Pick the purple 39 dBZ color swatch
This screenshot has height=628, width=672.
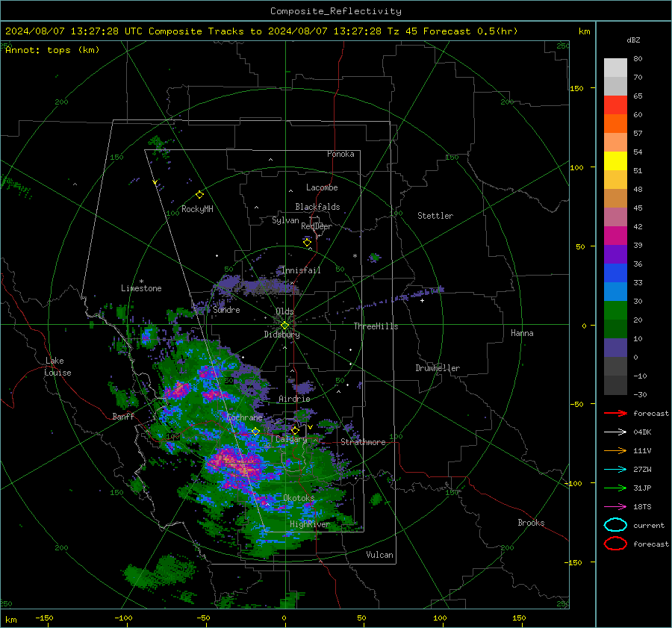click(615, 254)
